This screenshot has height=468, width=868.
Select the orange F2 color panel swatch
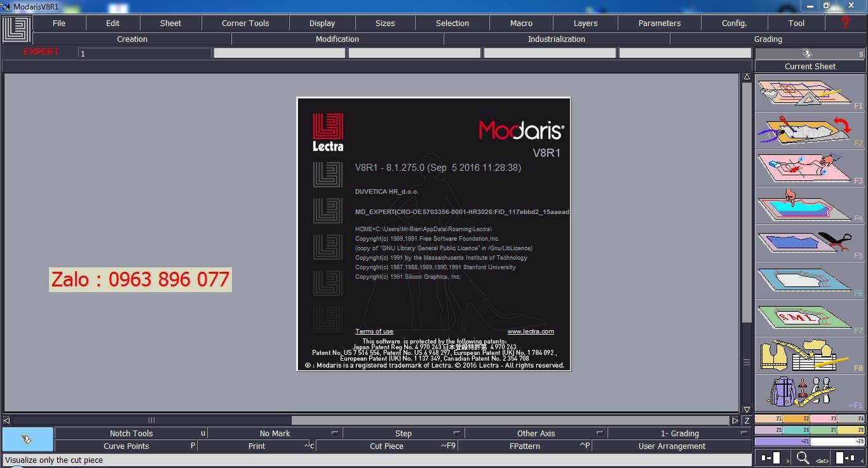(796, 418)
